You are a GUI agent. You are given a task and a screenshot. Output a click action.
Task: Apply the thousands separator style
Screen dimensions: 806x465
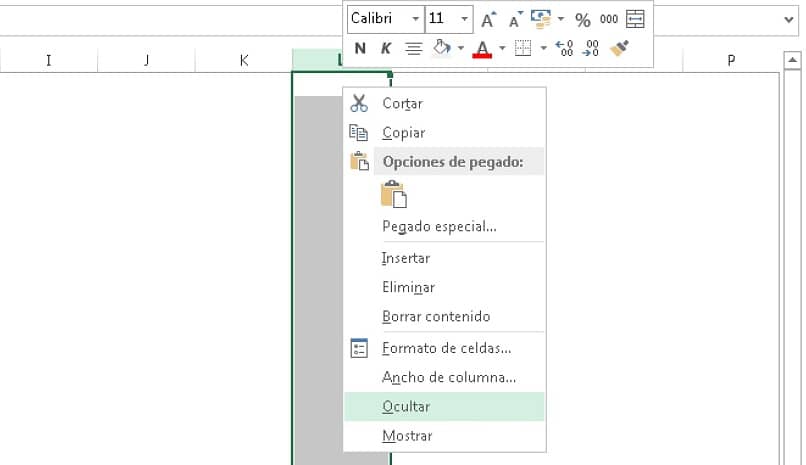tap(609, 19)
